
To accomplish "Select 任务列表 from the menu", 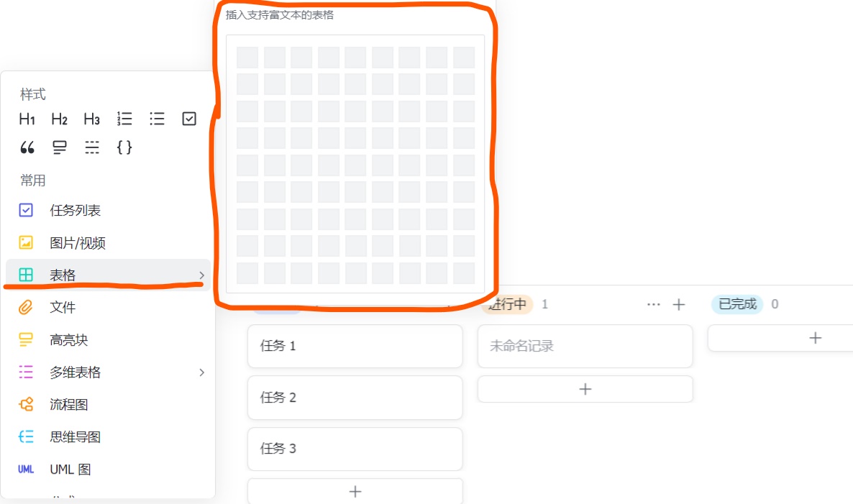I will [75, 211].
